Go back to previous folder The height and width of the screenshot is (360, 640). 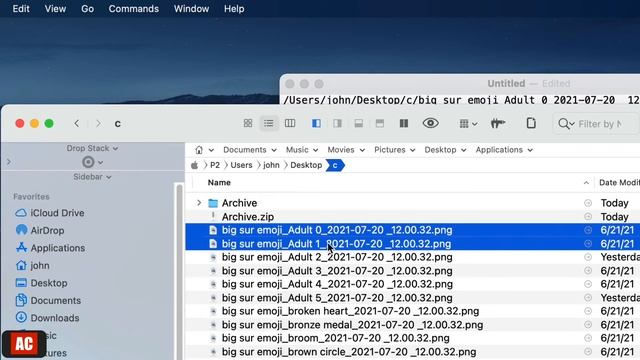[77, 123]
